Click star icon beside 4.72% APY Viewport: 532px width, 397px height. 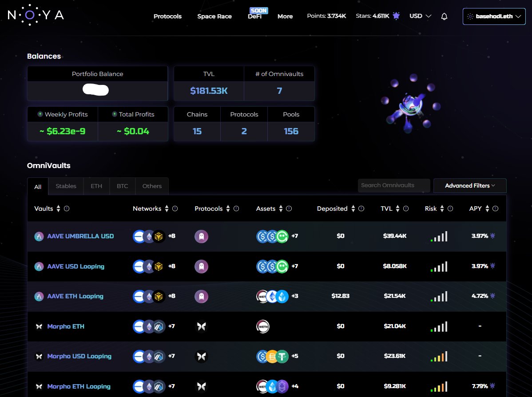coord(492,296)
